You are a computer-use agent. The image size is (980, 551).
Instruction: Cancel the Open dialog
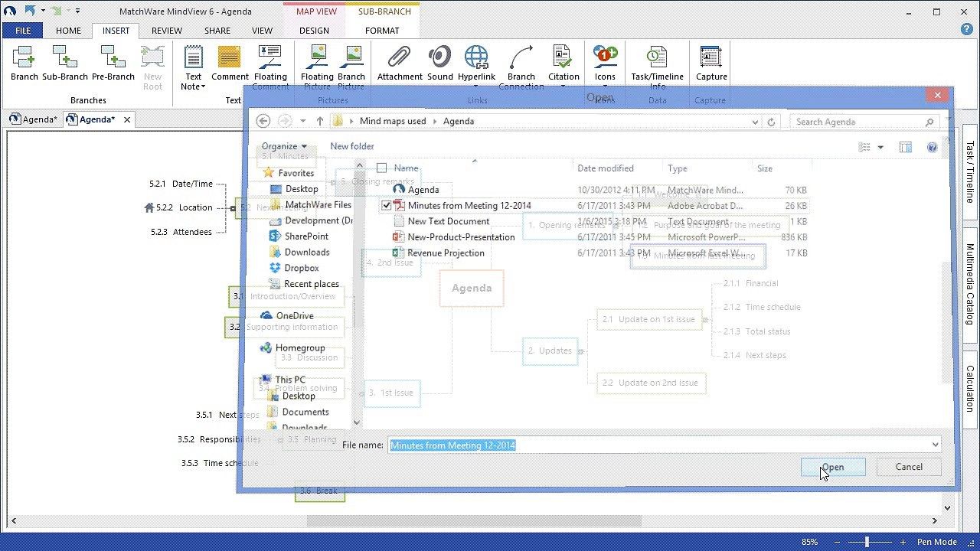click(909, 467)
